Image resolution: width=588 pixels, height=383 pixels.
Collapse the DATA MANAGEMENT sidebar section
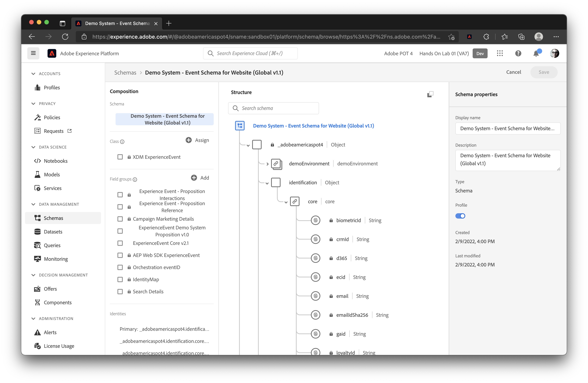[33, 204]
